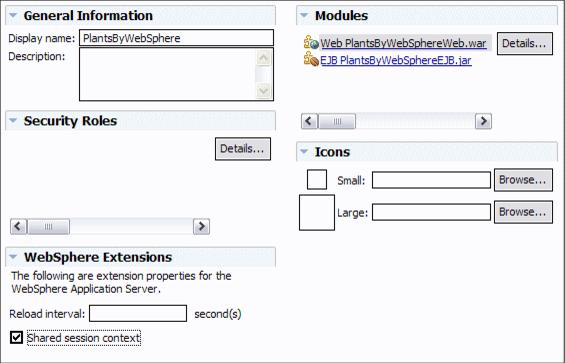The width and height of the screenshot is (565, 363).
Task: Collapse the Security Roles section
Action: (13, 120)
